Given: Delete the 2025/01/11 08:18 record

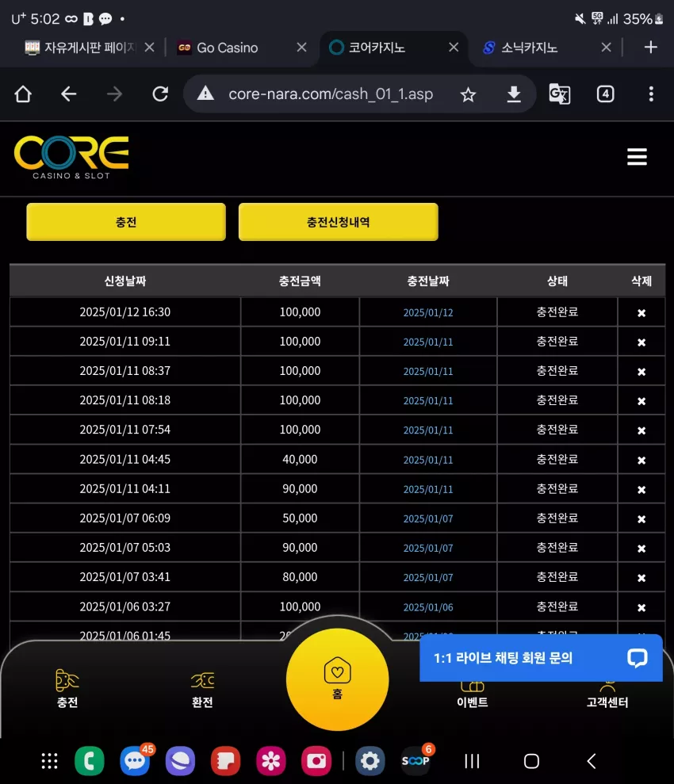Looking at the screenshot, I should [x=641, y=401].
